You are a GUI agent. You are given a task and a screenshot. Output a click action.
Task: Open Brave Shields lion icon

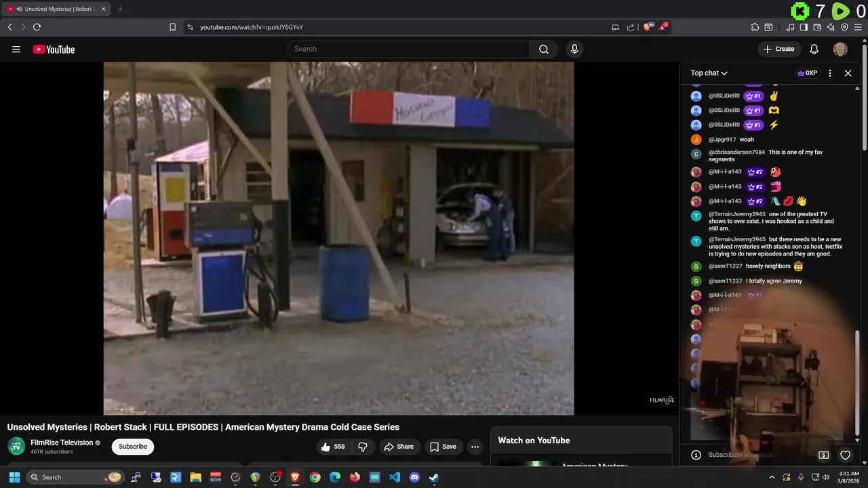pos(648,27)
